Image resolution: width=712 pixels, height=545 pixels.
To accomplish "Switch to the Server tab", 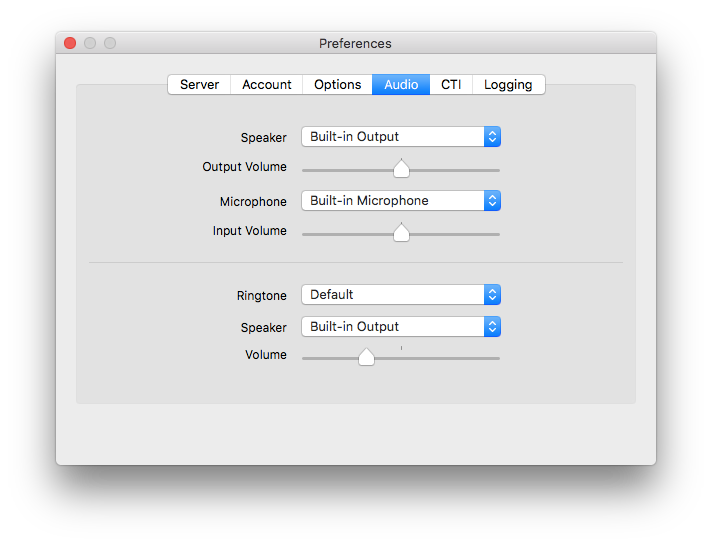I will coord(199,85).
